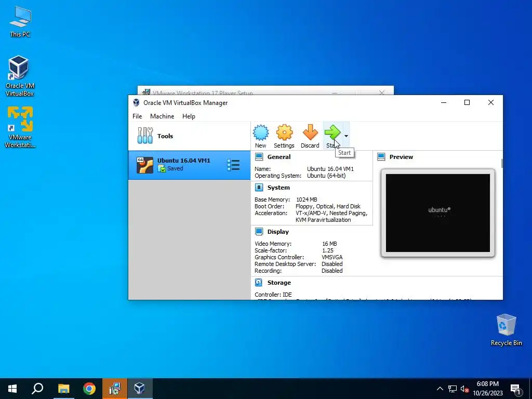Select the Ubuntu 16.04 VM1 machine entry

[x=189, y=165]
